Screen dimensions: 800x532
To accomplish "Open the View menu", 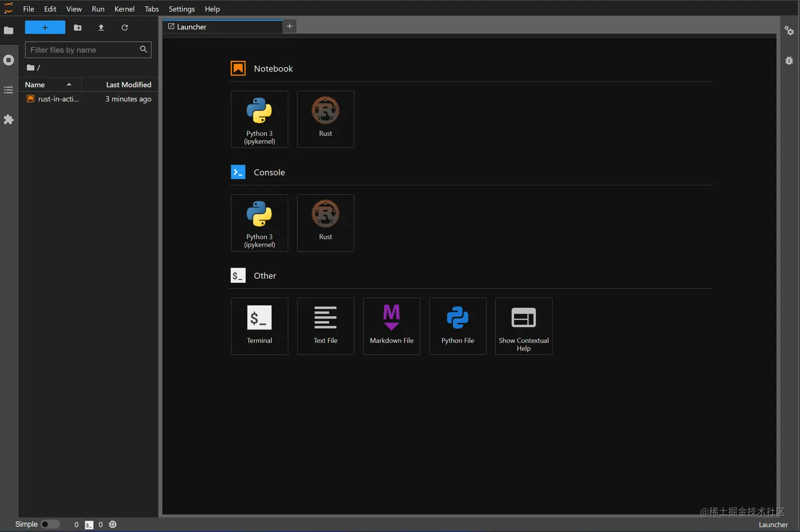I will click(x=74, y=9).
